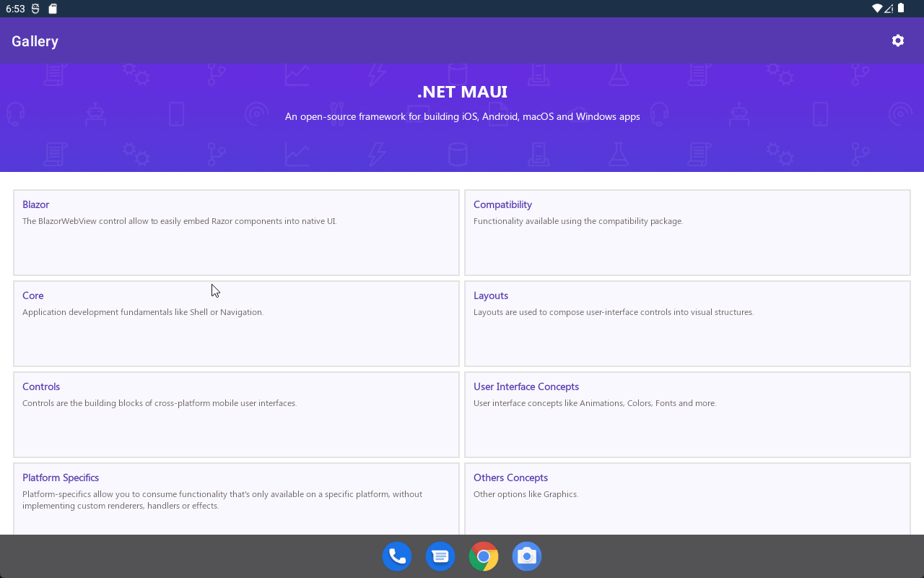Image resolution: width=924 pixels, height=578 pixels.
Task: Open the Blazor gallery section
Action: tap(236, 233)
